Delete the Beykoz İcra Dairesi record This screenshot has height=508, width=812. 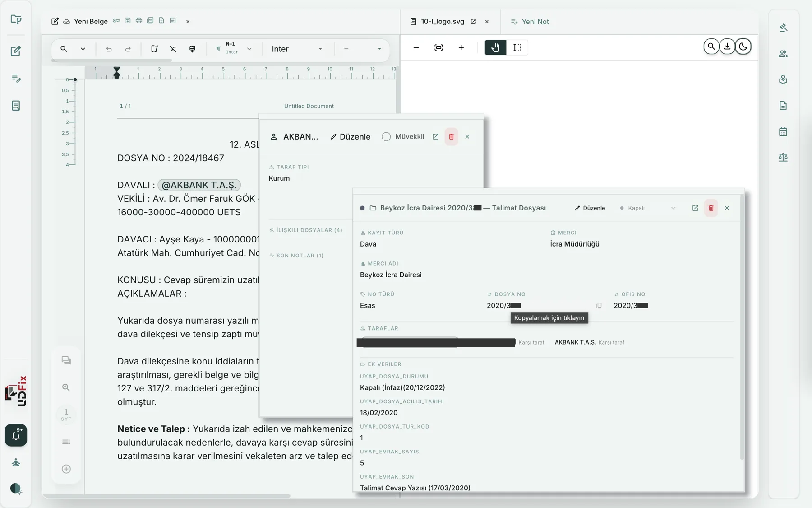pos(711,208)
